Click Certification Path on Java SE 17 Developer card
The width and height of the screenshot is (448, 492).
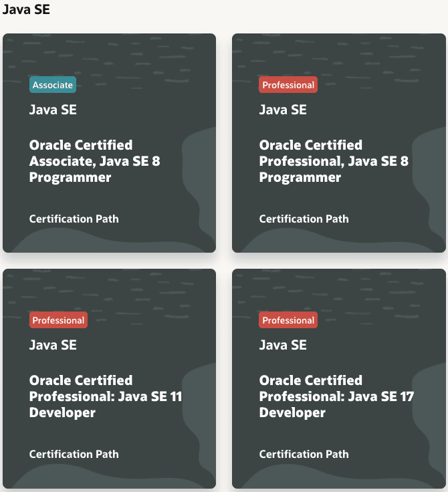[x=304, y=454]
